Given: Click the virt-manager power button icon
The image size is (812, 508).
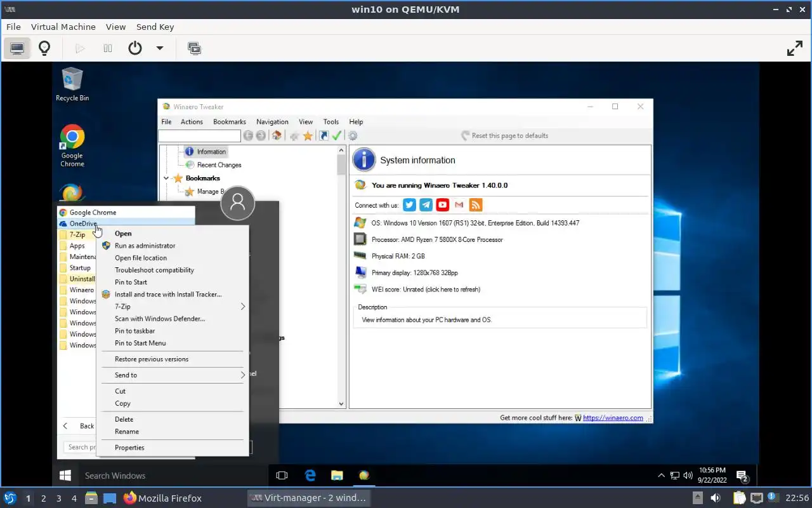Looking at the screenshot, I should (x=135, y=48).
